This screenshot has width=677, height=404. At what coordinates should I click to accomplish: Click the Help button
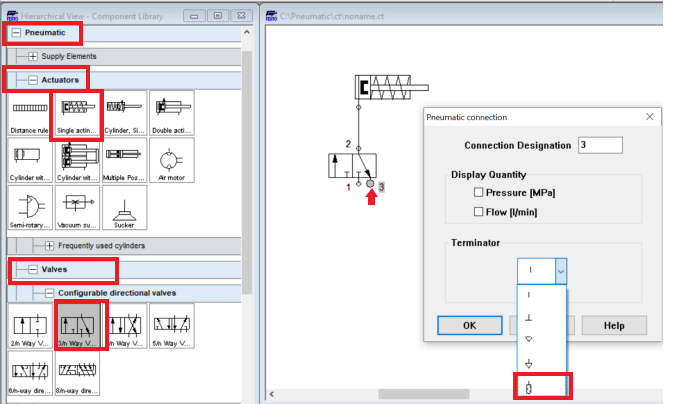[614, 325]
